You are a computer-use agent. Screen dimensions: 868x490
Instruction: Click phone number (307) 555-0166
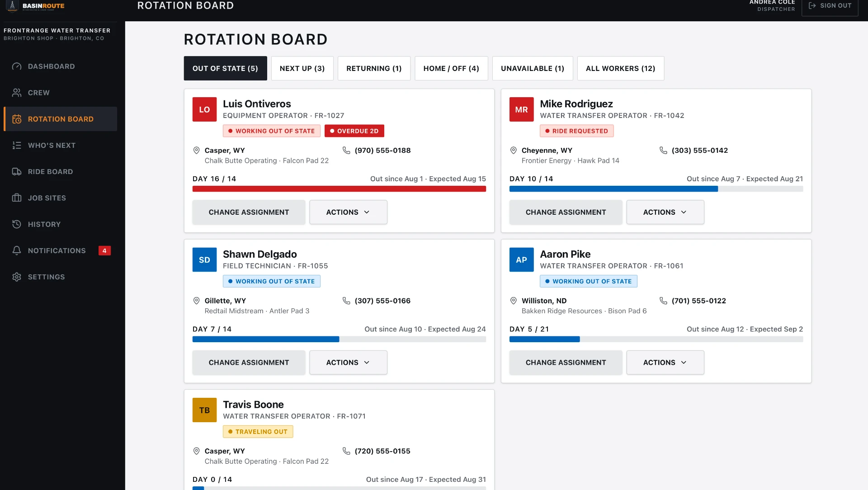[x=382, y=301]
